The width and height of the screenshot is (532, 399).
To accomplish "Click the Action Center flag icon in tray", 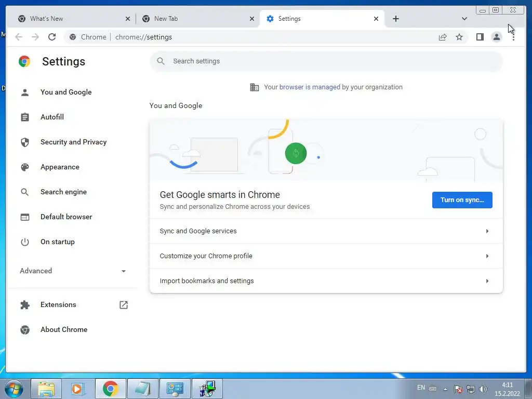I will [x=458, y=389].
